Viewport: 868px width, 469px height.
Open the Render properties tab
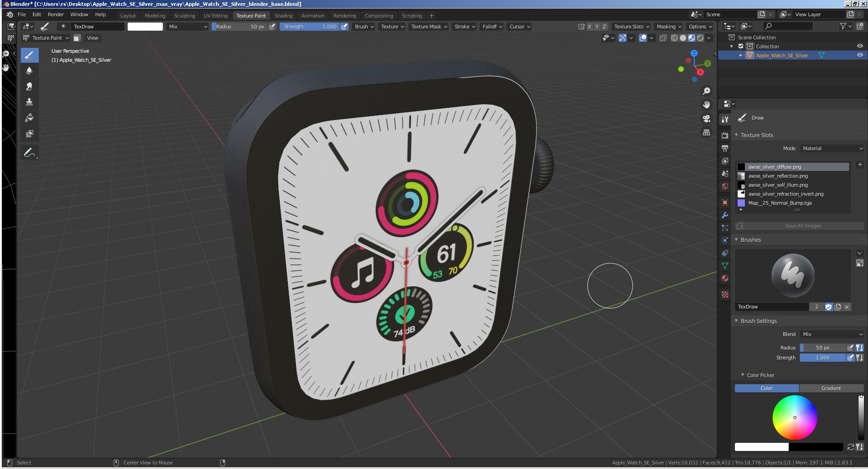tap(725, 135)
